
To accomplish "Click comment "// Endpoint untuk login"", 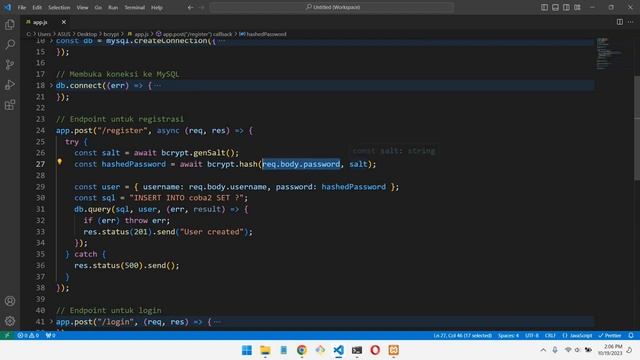I will 109,311.
